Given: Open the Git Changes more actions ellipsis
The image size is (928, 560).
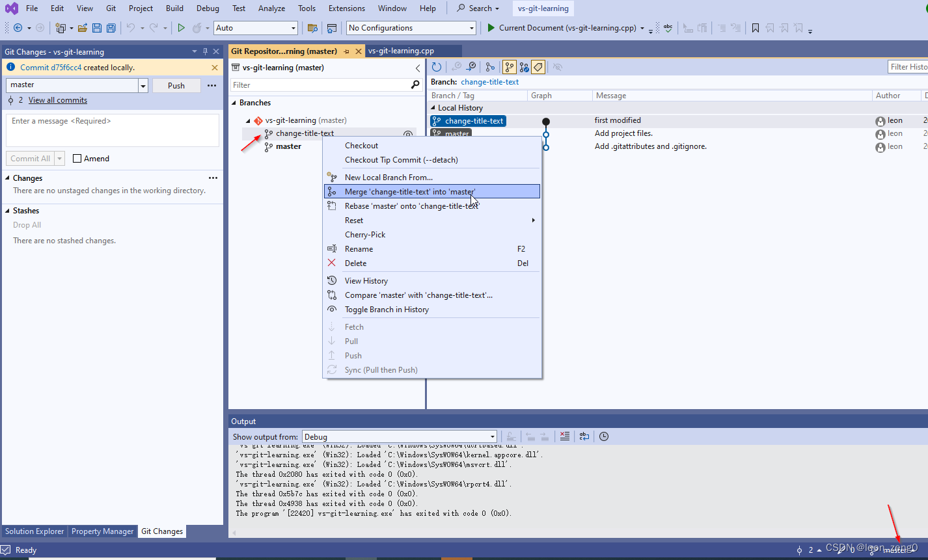Looking at the screenshot, I should click(x=212, y=85).
